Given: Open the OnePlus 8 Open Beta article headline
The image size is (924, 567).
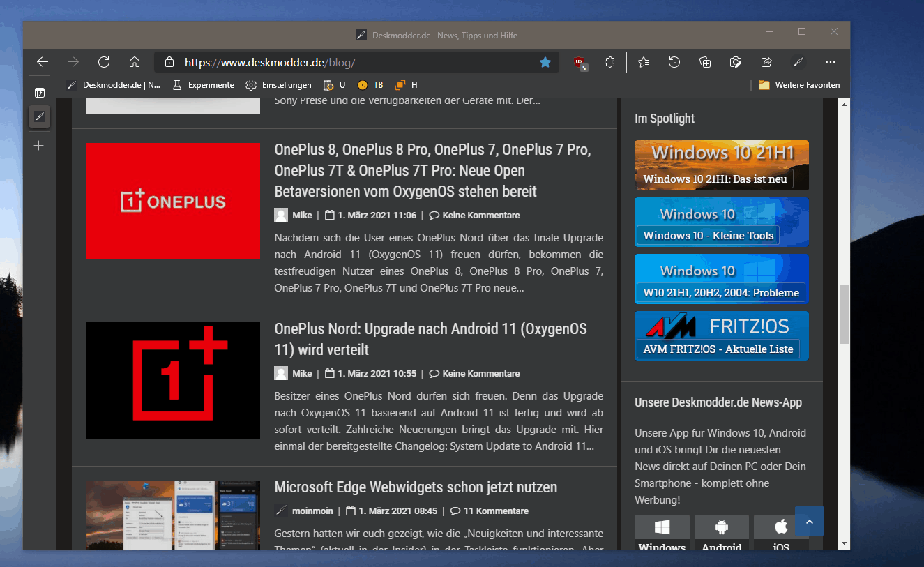Looking at the screenshot, I should point(432,170).
